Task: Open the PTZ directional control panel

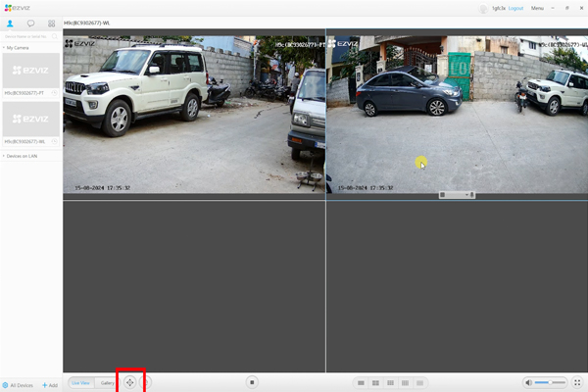Action: (130, 382)
